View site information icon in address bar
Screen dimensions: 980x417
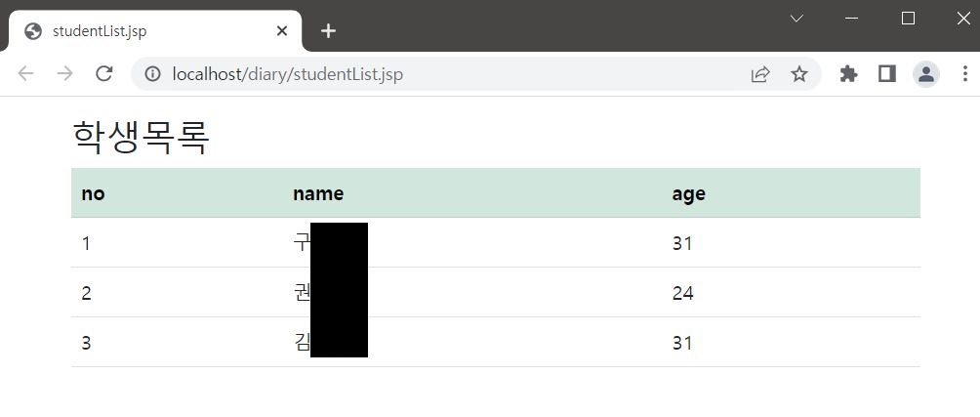tap(152, 74)
